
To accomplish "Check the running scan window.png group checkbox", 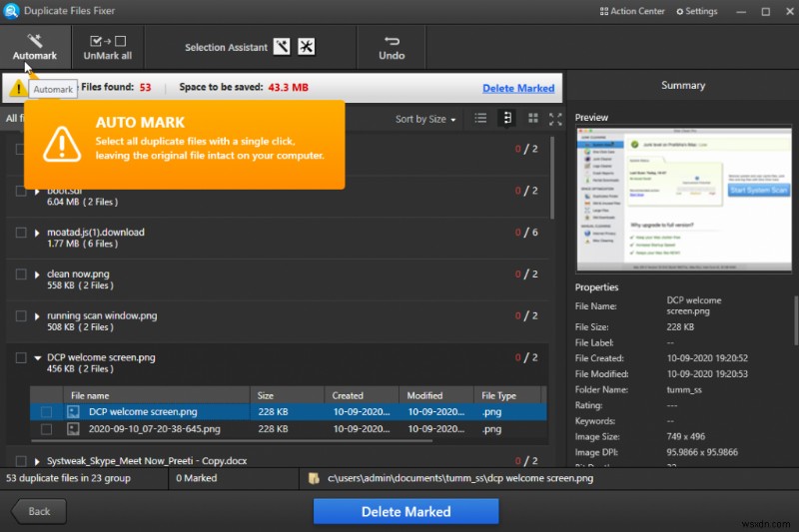I will [x=21, y=316].
